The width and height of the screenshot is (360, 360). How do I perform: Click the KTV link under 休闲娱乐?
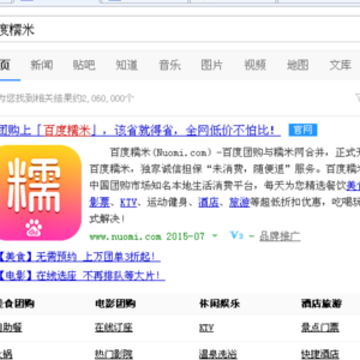(206, 328)
